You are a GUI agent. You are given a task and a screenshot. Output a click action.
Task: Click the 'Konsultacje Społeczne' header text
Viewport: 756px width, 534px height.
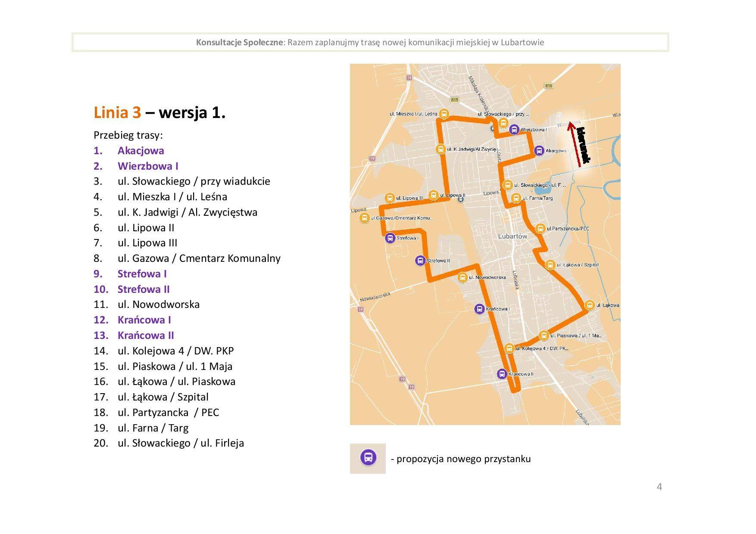click(x=239, y=42)
